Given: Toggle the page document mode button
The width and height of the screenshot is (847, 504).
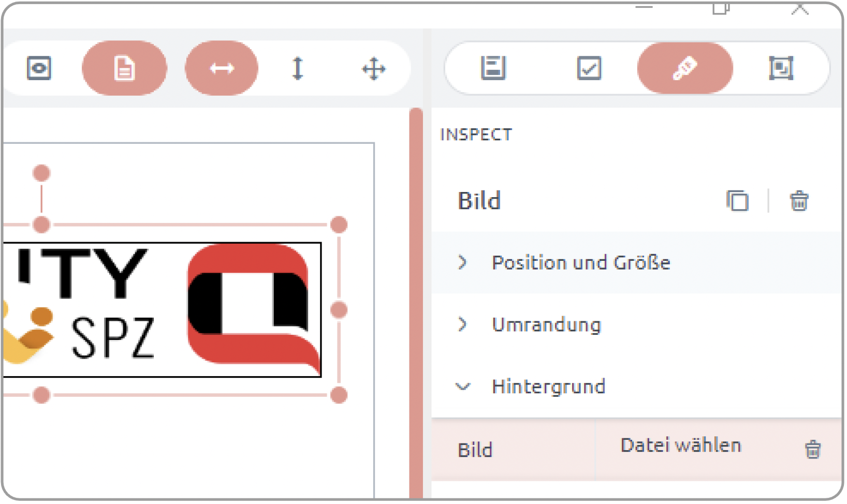Looking at the screenshot, I should [124, 68].
